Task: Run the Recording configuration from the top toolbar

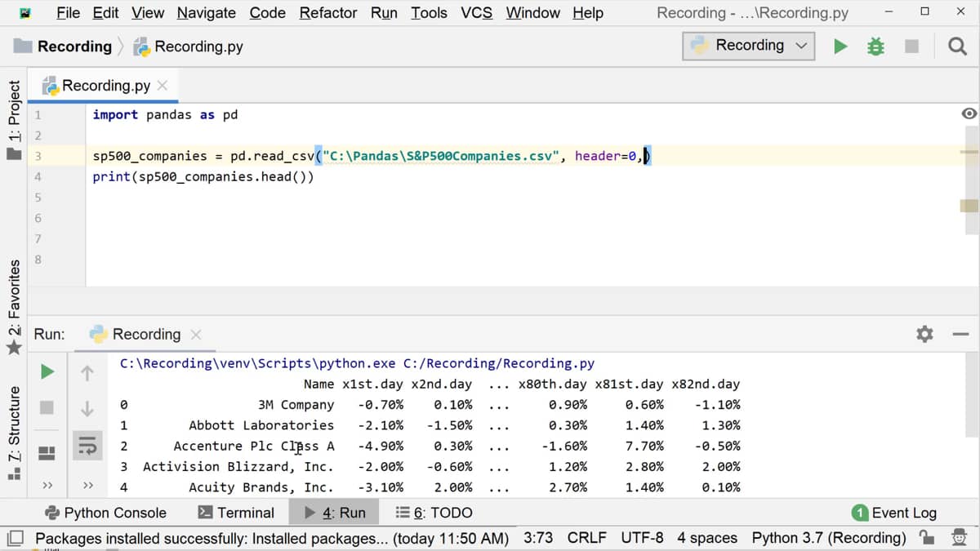Action: coord(840,47)
